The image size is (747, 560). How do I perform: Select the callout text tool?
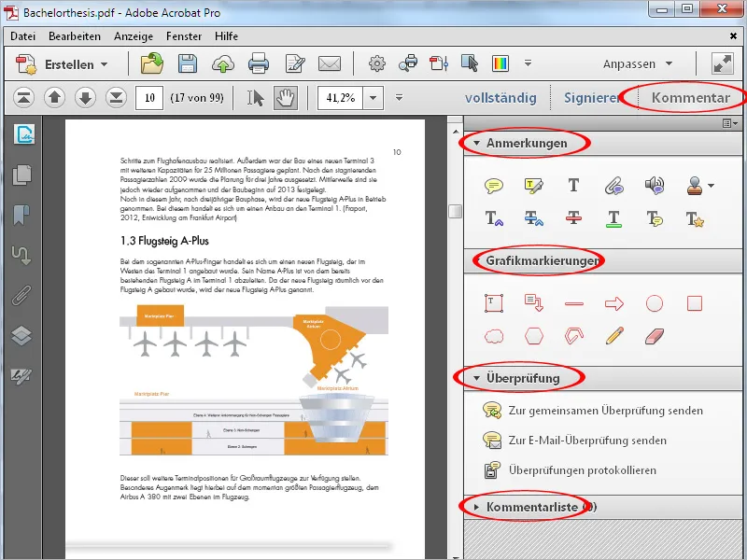pyautogui.click(x=534, y=302)
